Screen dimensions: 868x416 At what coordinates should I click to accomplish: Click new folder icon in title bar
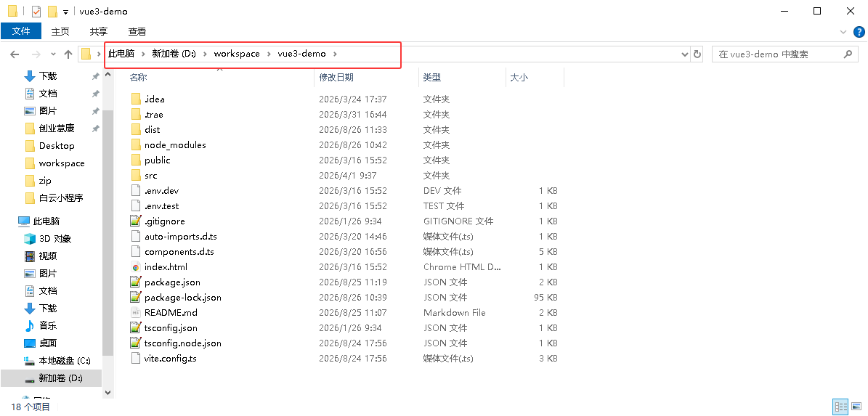coord(52,11)
